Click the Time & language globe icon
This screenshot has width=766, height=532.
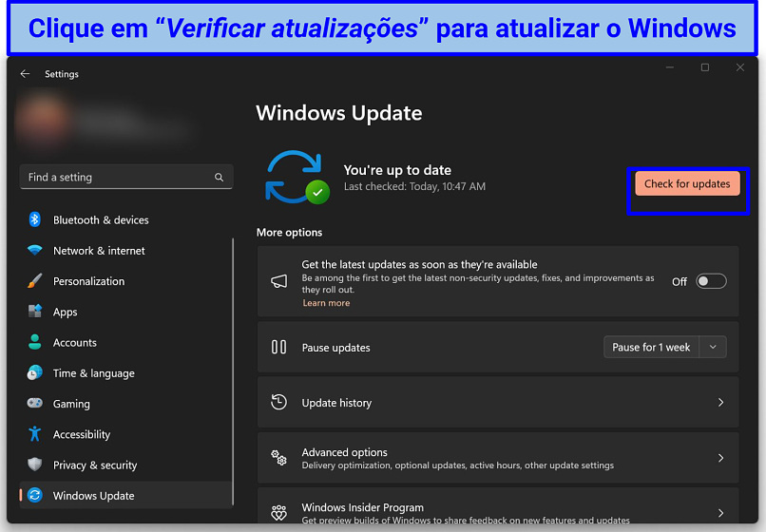34,372
